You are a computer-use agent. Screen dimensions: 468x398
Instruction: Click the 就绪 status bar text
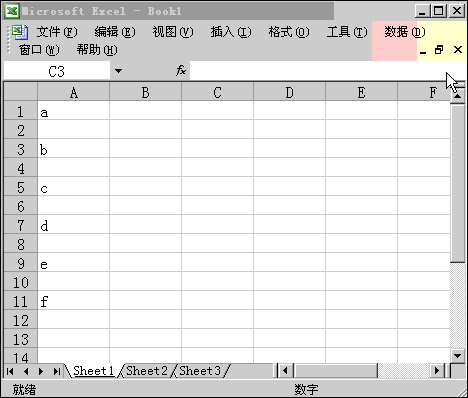click(24, 389)
